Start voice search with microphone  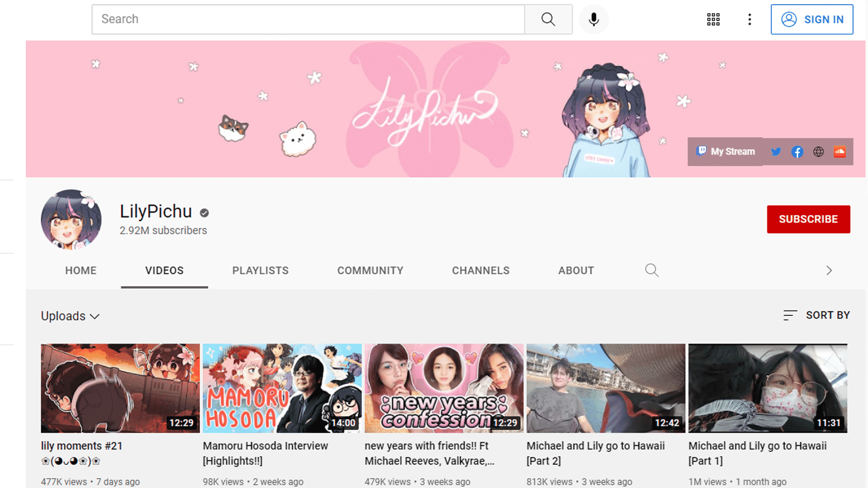pos(594,19)
